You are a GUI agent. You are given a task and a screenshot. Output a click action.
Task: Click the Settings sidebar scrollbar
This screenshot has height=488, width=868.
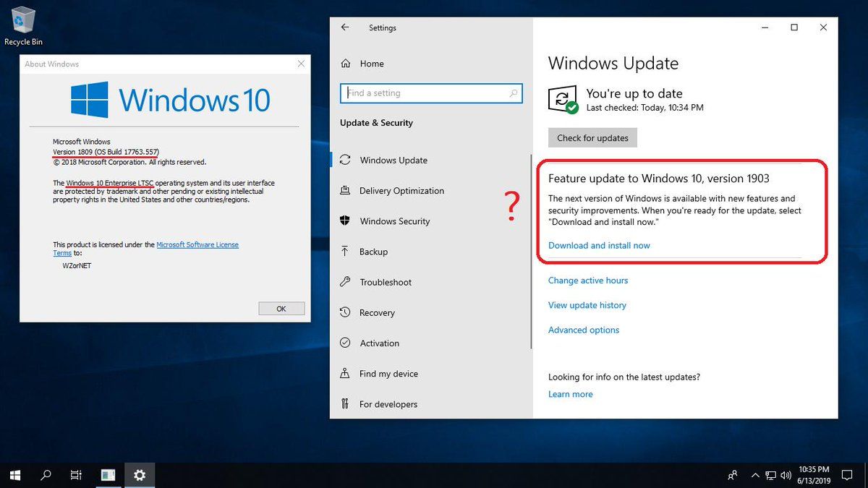532,252
